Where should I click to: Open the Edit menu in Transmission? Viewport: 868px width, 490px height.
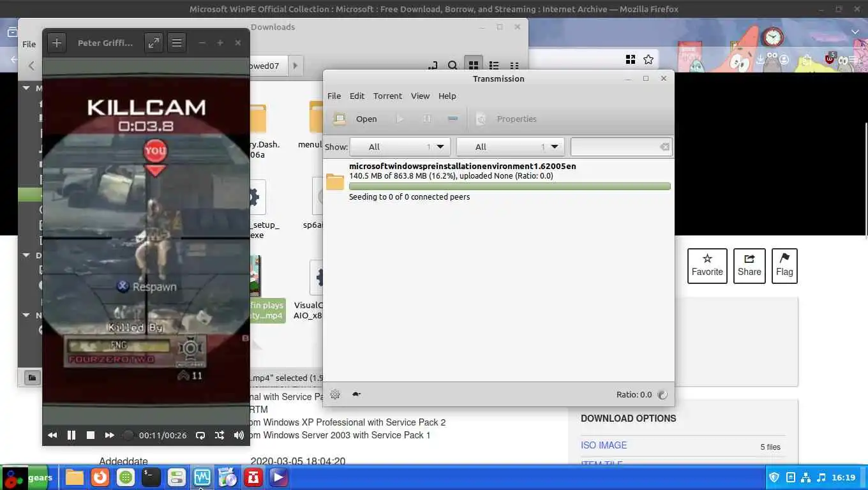point(357,96)
